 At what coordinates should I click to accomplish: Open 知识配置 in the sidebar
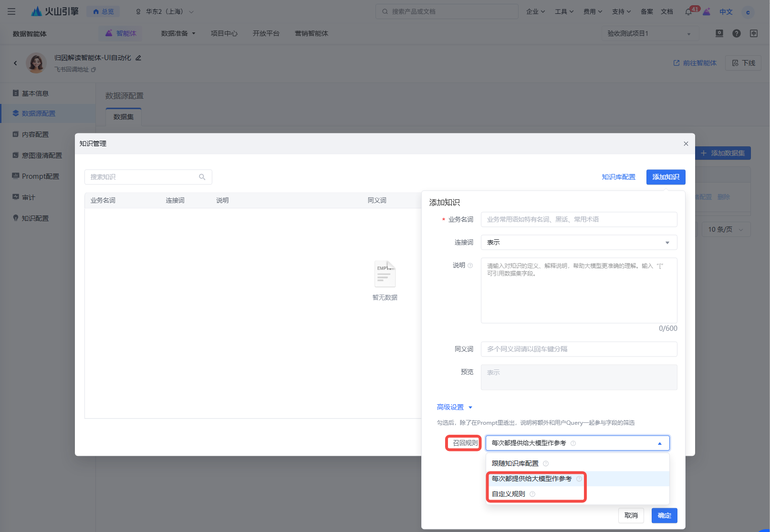(x=35, y=218)
